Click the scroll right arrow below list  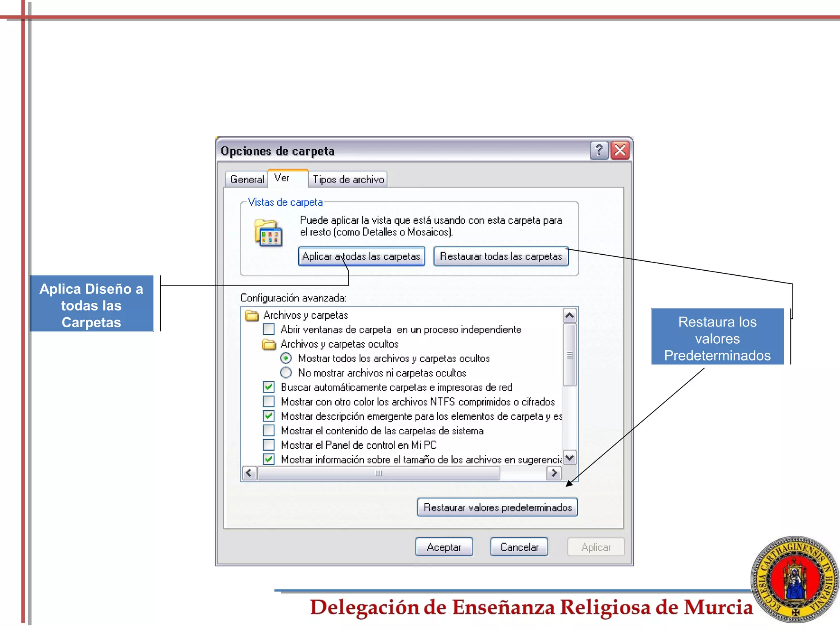pyautogui.click(x=554, y=473)
